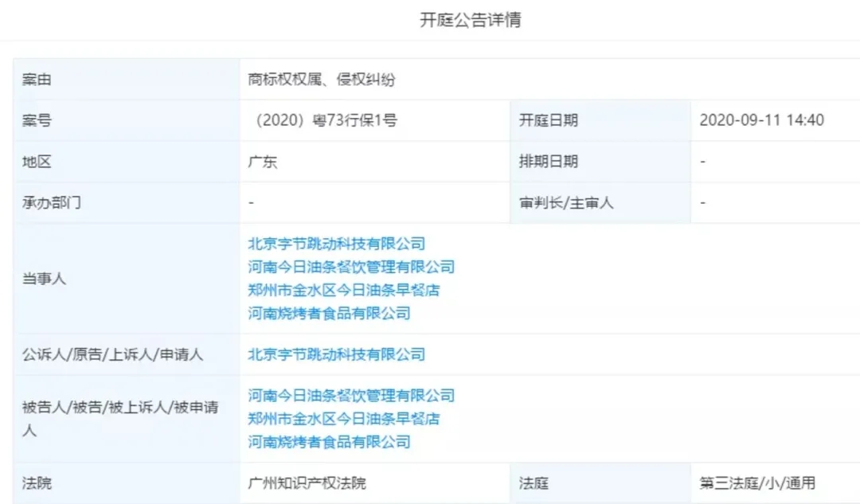
Task: Click the 商标权权属、侵权纠纷 case cause text
Action: [x=322, y=80]
